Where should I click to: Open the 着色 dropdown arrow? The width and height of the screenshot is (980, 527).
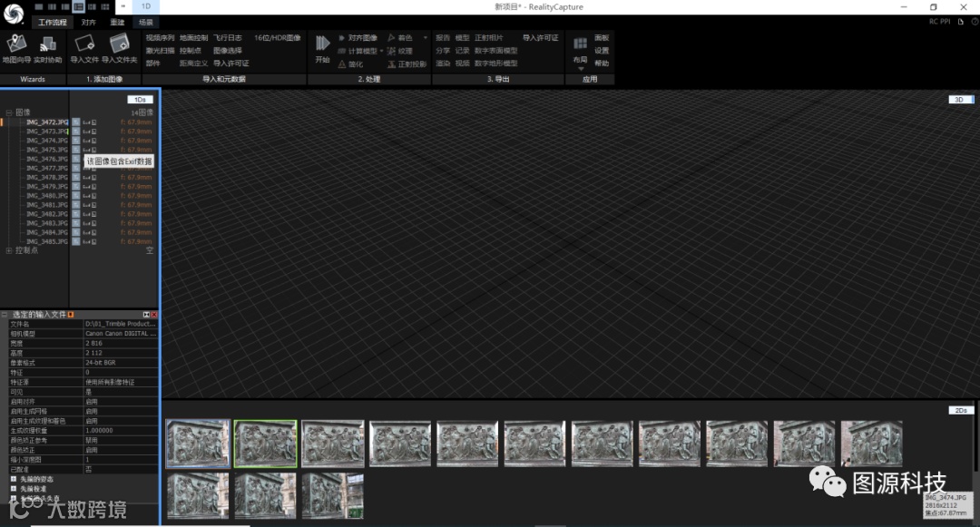click(426, 38)
